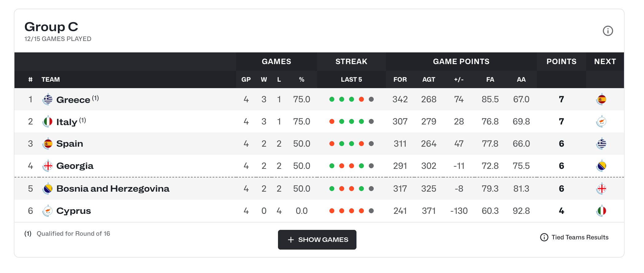Click Greece's red loss dot in streak
Screen dimensions: 644x273
click(361, 99)
